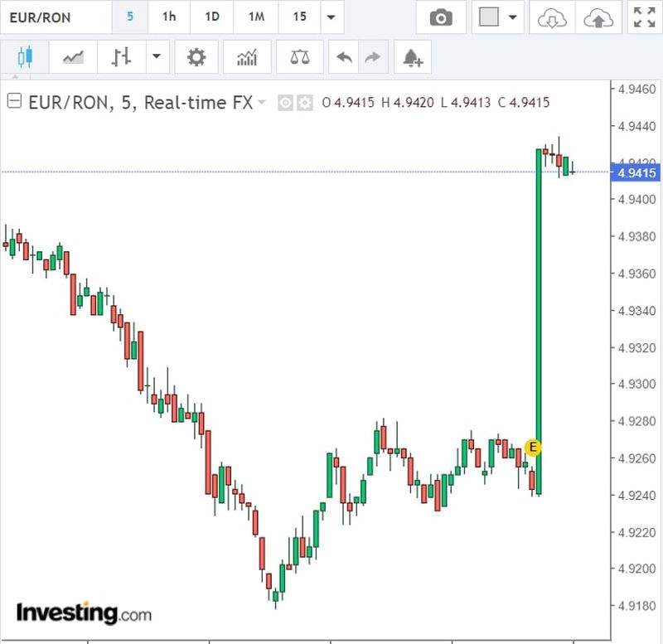This screenshot has width=663, height=644.
Task: Open the indicators panel
Action: click(x=246, y=56)
